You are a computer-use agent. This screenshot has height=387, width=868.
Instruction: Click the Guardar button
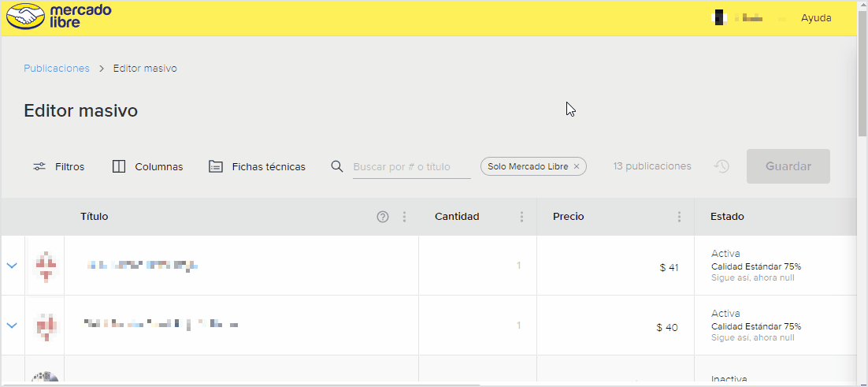788,166
